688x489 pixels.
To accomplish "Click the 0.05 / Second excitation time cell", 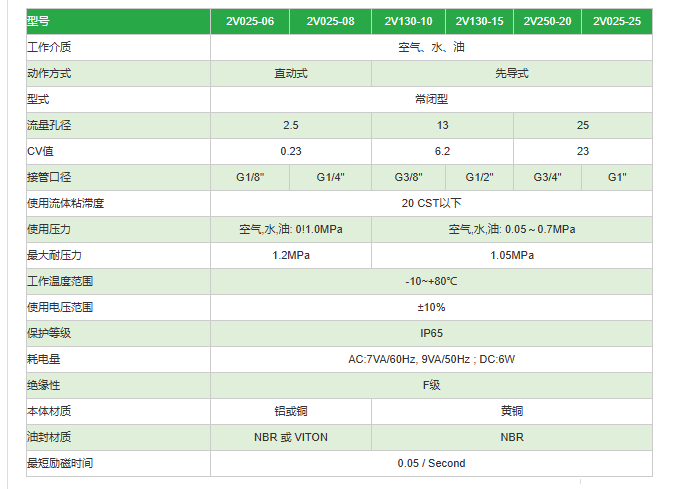I will click(x=431, y=463).
